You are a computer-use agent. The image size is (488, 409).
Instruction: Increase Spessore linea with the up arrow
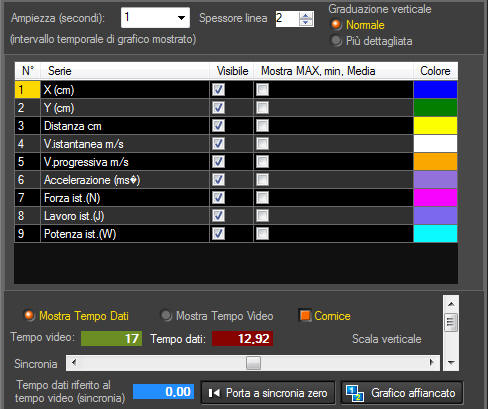(306, 15)
